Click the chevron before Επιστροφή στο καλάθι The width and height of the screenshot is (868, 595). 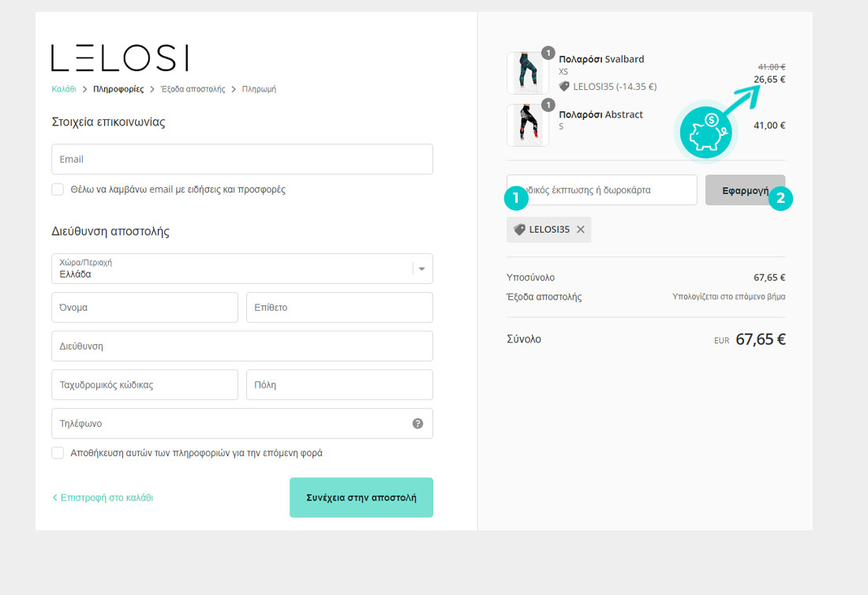(54, 498)
